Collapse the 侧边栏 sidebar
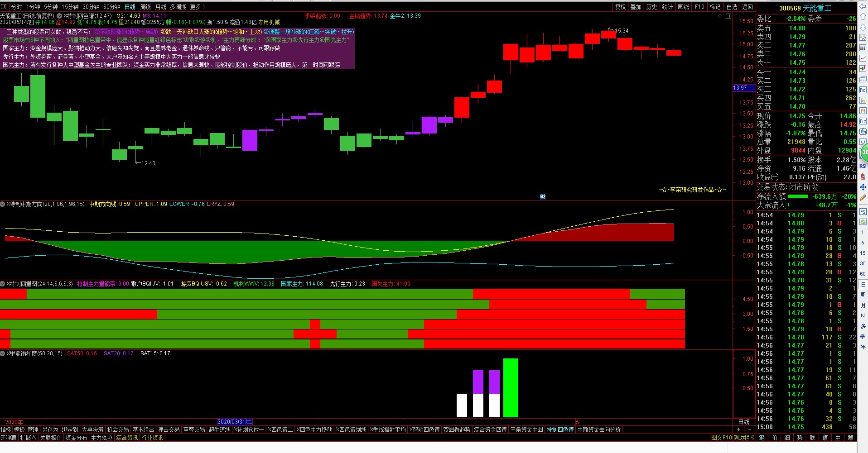Viewport: 868px width, 453px height. pyautogui.click(x=744, y=438)
